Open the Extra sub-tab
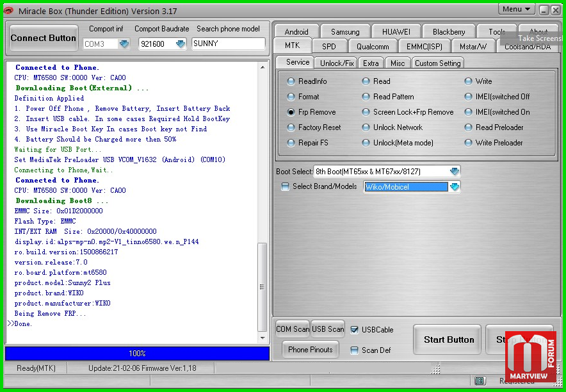 coord(371,63)
